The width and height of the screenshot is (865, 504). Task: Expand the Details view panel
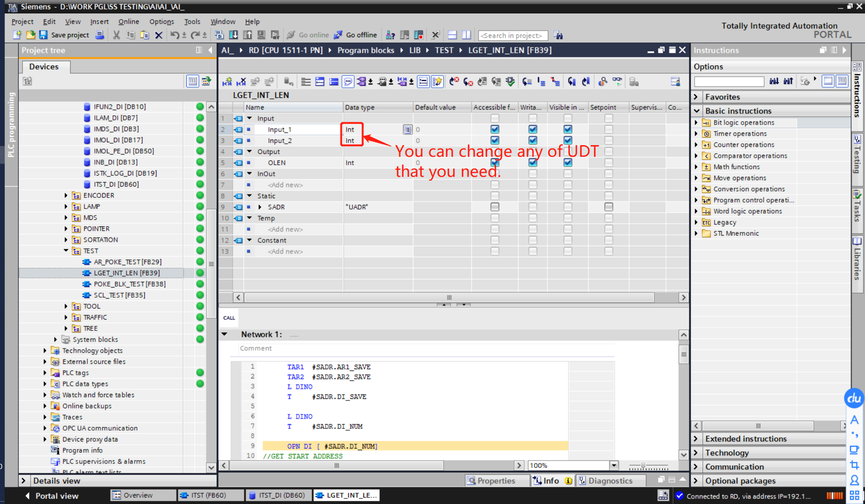23,481
